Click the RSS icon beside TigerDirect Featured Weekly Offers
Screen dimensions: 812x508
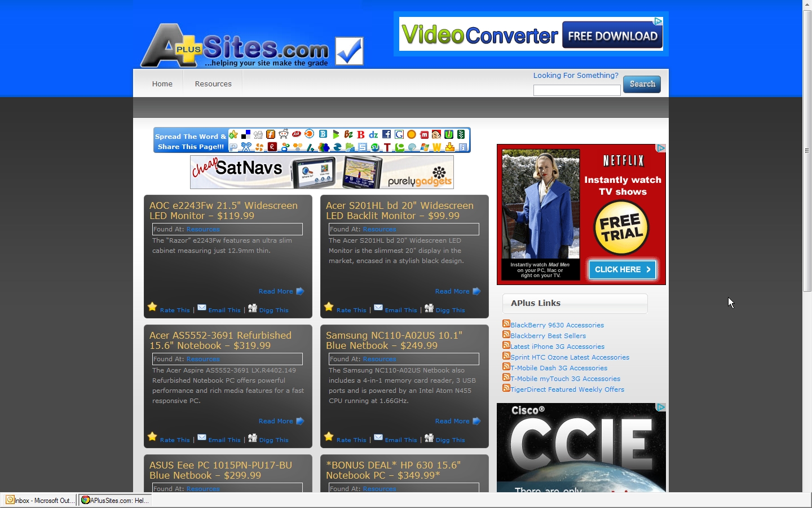[x=506, y=388]
